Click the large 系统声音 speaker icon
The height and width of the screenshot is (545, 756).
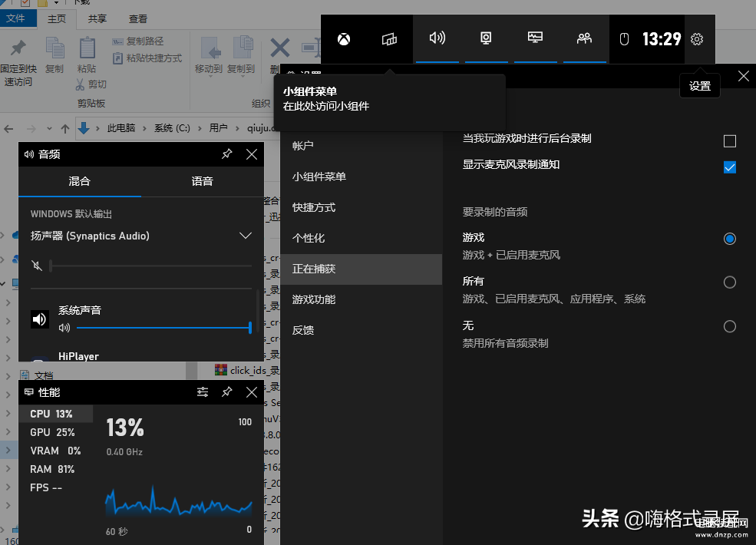pyautogui.click(x=40, y=319)
